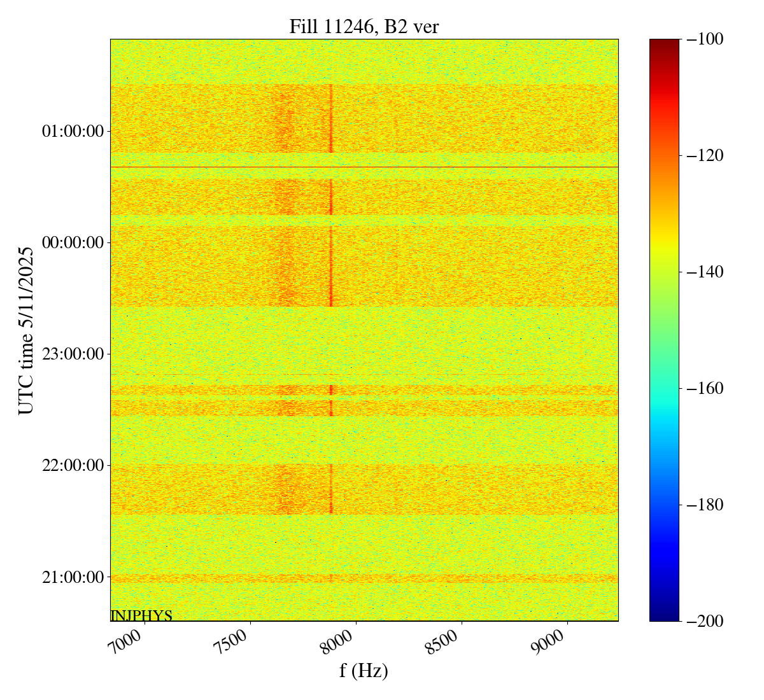Select the 21:00:00 time tick label
The image size is (764, 700).
[73, 577]
